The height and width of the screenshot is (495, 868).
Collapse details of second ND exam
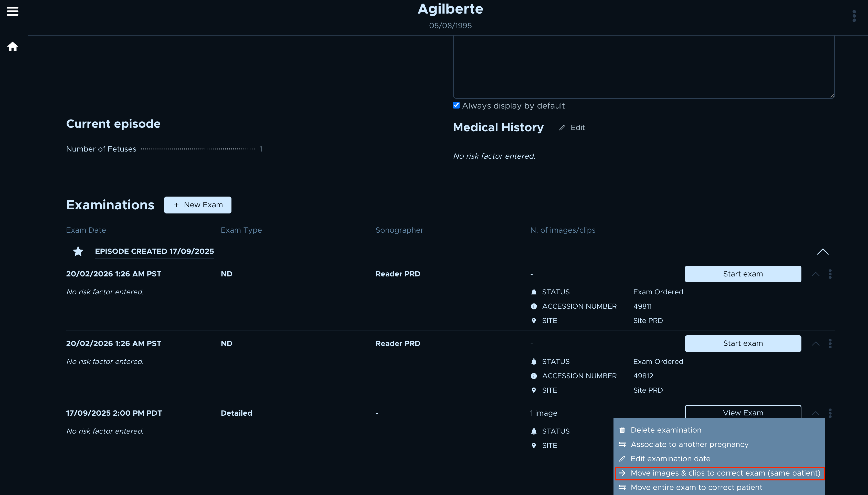point(815,344)
